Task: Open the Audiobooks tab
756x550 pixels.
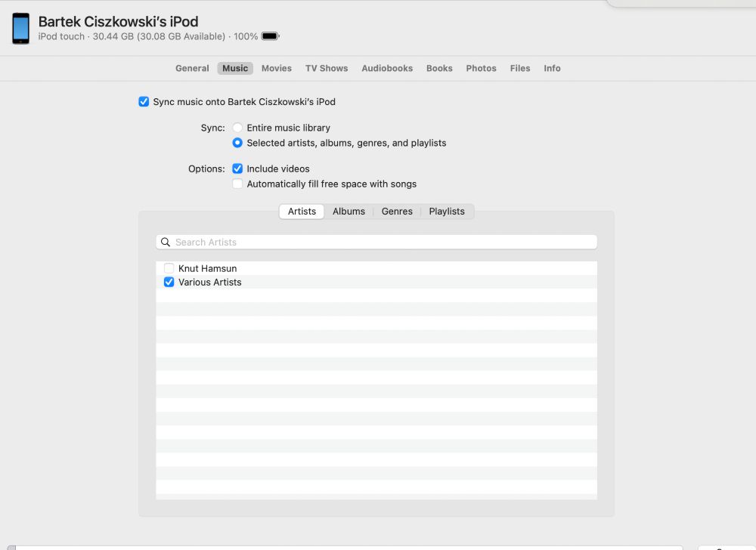Action: [x=387, y=69]
